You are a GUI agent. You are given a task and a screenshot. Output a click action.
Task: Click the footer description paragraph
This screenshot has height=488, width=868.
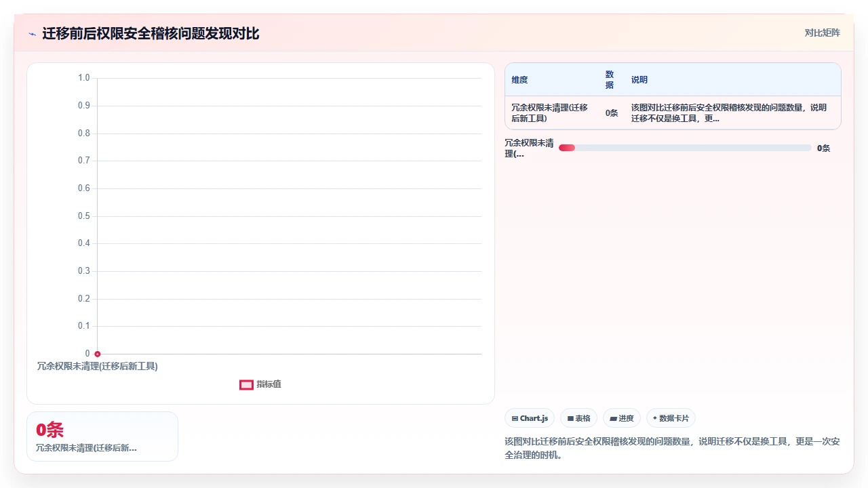click(x=673, y=448)
